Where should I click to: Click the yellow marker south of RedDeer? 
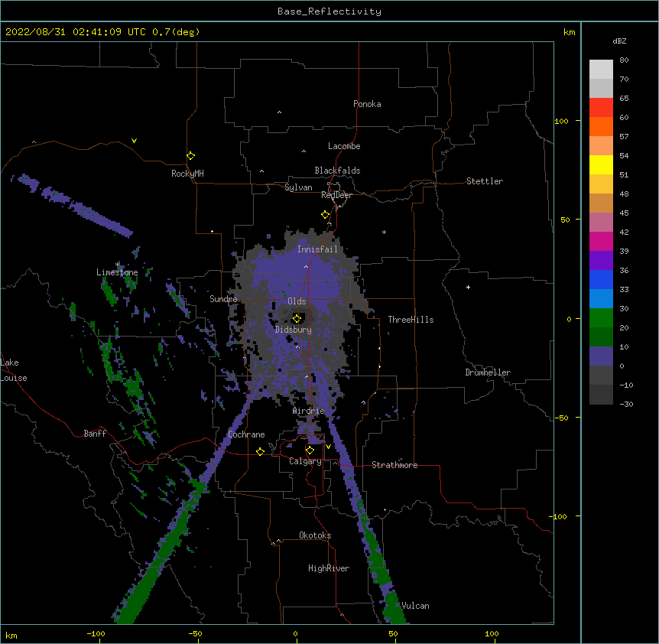325,215
